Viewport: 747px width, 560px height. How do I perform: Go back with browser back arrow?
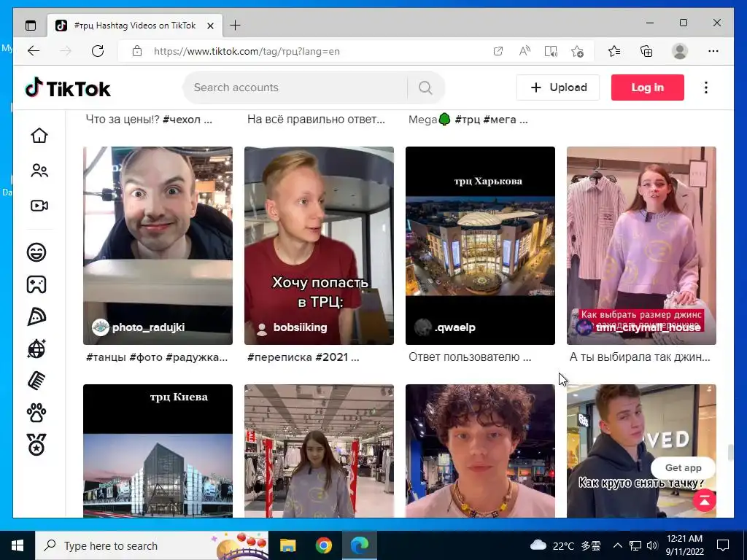(x=34, y=51)
